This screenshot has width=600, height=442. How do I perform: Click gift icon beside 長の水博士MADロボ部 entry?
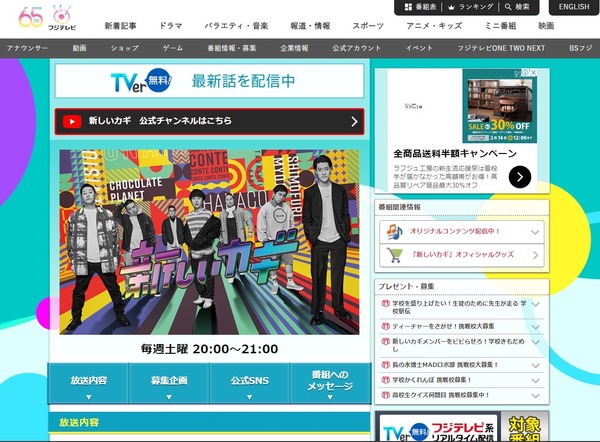click(x=385, y=365)
